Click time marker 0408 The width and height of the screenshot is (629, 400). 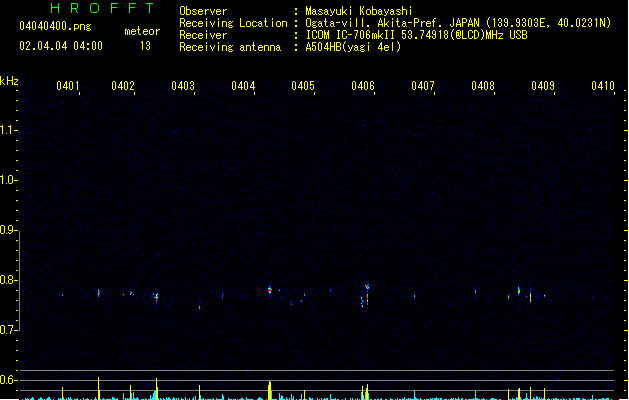pos(483,86)
